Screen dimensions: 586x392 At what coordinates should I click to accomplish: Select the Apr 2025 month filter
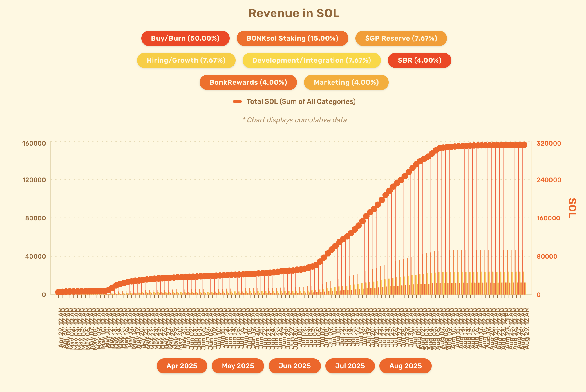tap(182, 366)
